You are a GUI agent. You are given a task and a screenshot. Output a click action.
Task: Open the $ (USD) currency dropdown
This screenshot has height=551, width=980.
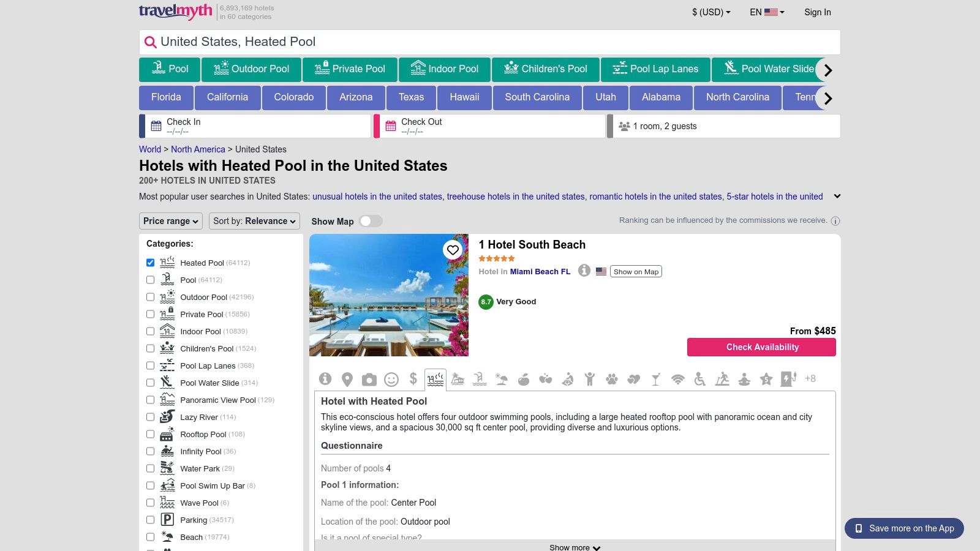click(711, 12)
